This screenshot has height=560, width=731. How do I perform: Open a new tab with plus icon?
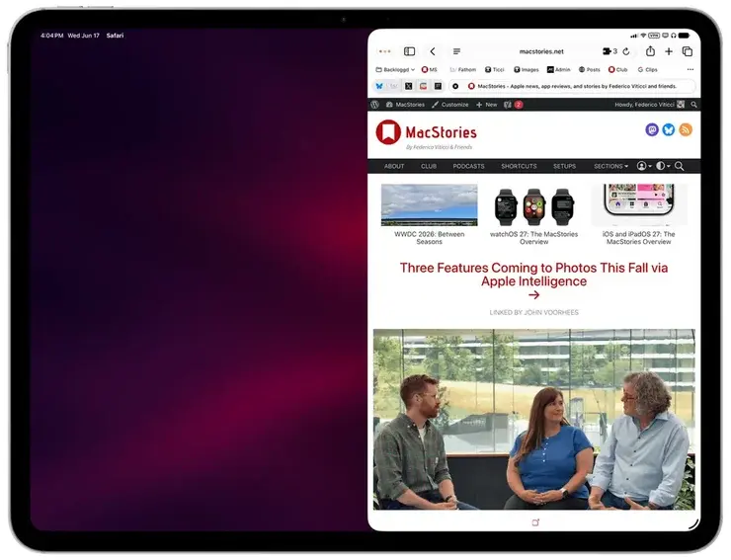(669, 51)
